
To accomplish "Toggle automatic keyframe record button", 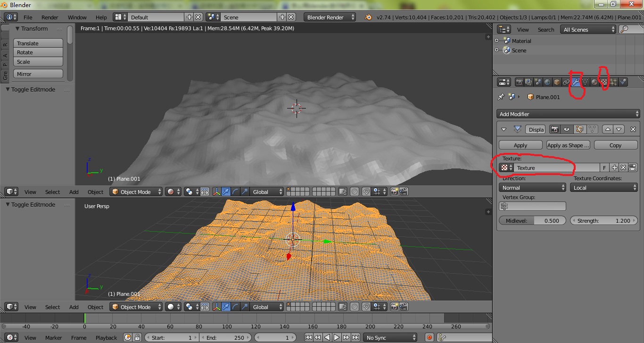I will pyautogui.click(x=429, y=338).
